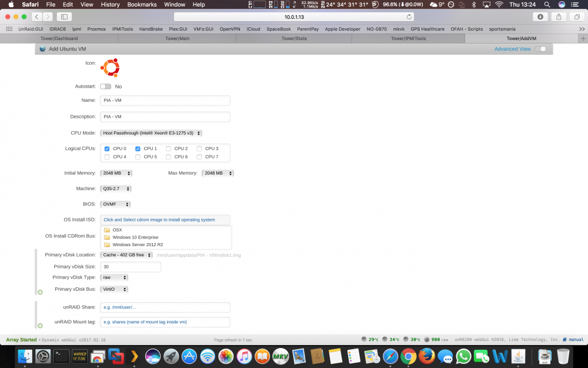
Task: Open the Trash in dock
Action: [x=563, y=356]
